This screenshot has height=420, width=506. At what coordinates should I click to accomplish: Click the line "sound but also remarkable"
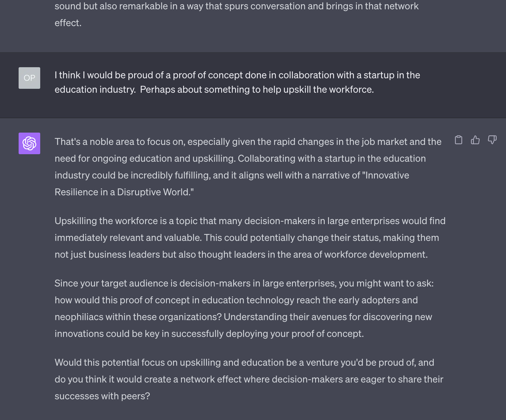coord(236,6)
